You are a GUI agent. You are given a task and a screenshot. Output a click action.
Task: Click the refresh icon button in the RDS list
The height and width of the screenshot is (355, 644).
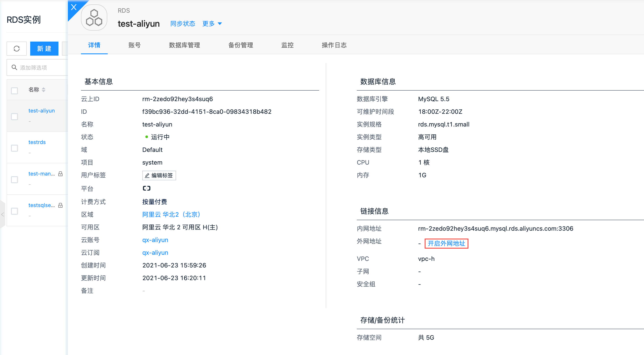(16, 49)
